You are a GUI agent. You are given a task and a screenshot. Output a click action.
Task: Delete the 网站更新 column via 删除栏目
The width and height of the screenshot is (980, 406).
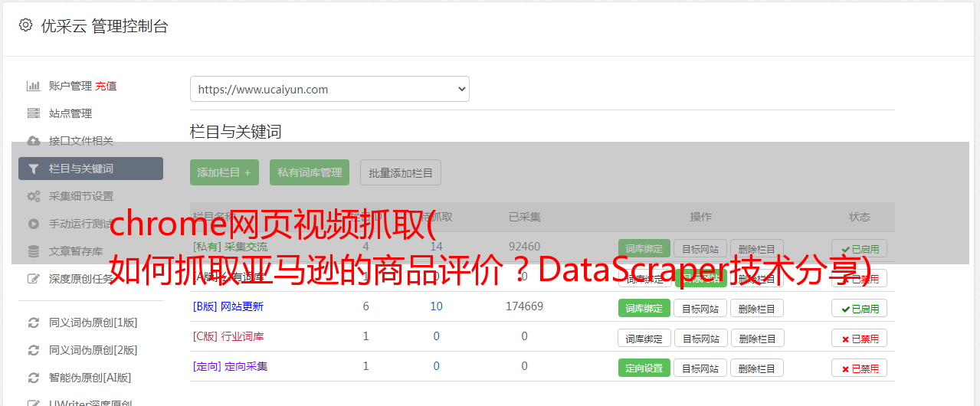(756, 308)
